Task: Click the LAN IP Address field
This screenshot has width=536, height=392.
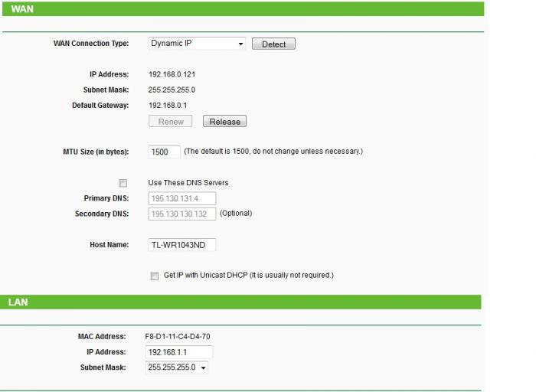Action: [x=178, y=352]
